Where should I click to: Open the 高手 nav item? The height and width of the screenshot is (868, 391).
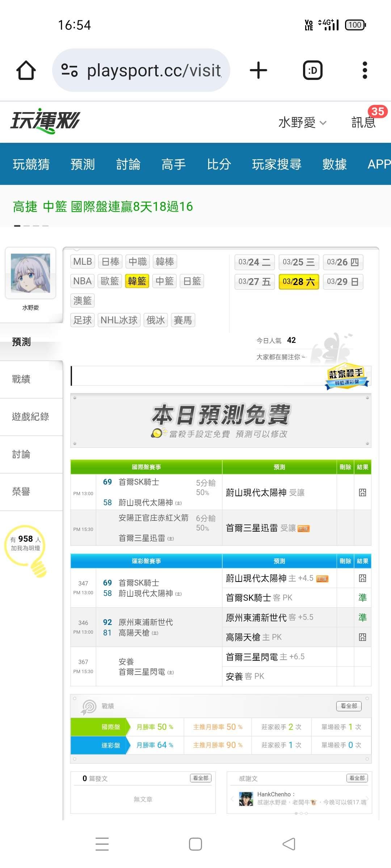[173, 164]
